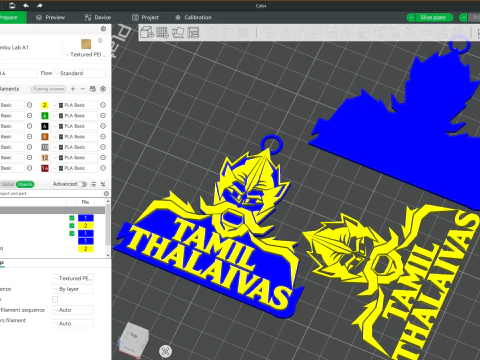Click orange filament 8 color swatch
This screenshot has height=360, width=480.
45,137
